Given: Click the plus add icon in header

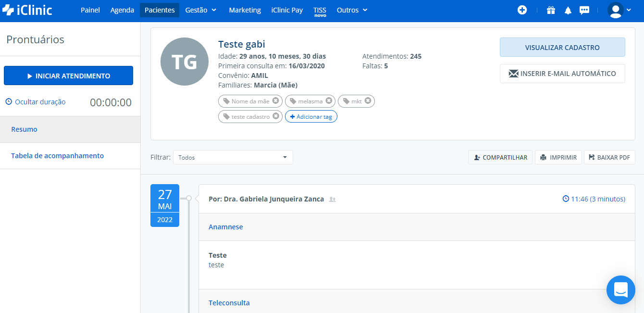Looking at the screenshot, I should tap(522, 10).
